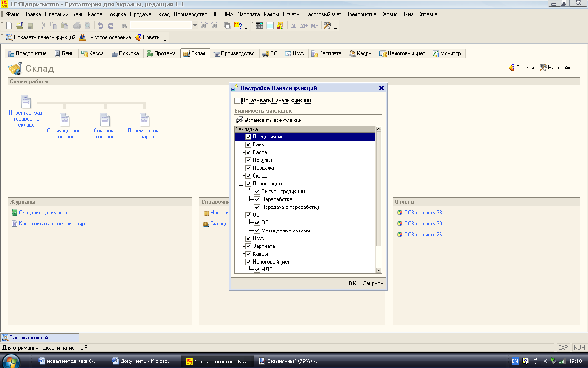Open the Складские документы journal link
Screen dimensions: 588x368
45,213
